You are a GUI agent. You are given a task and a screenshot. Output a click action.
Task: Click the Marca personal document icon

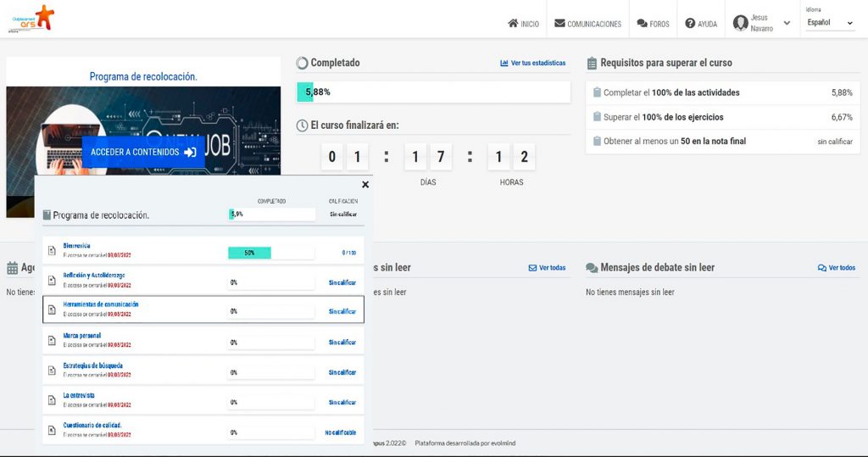click(52, 341)
